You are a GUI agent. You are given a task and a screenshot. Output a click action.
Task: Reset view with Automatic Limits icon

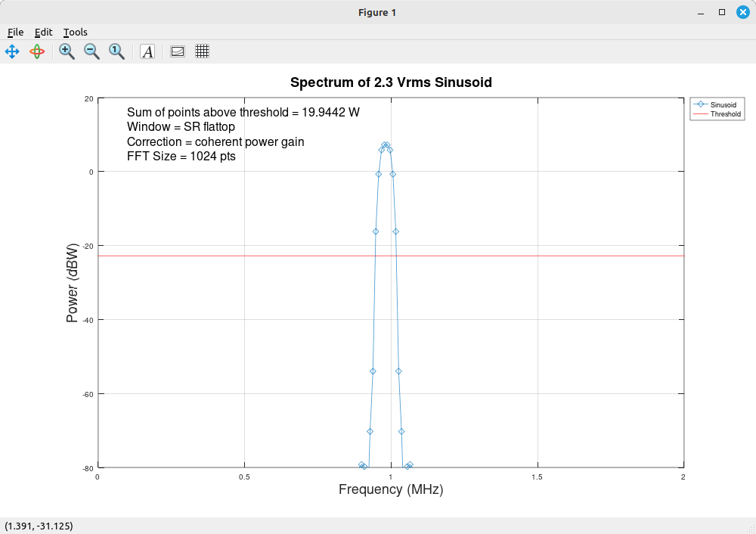[x=116, y=51]
